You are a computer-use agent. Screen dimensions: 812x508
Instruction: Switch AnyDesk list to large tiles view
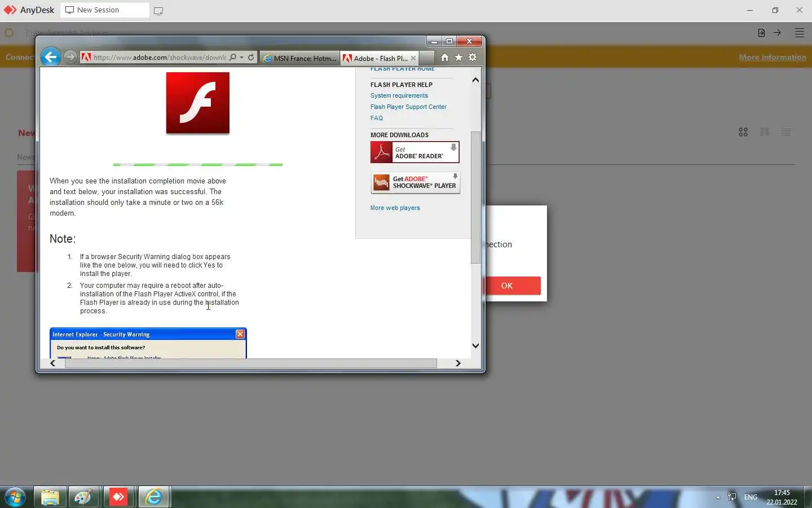coord(743,132)
